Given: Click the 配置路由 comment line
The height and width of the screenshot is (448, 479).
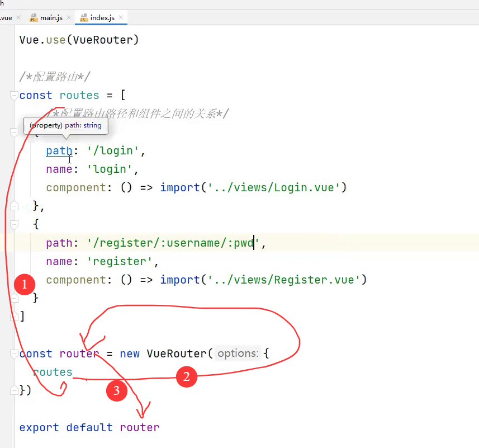Looking at the screenshot, I should pyautogui.click(x=55, y=77).
